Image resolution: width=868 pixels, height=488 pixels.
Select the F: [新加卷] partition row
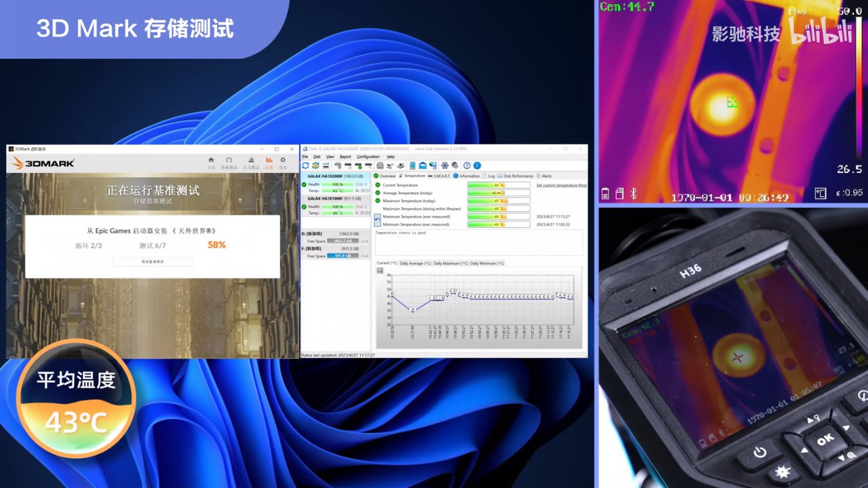click(336, 252)
